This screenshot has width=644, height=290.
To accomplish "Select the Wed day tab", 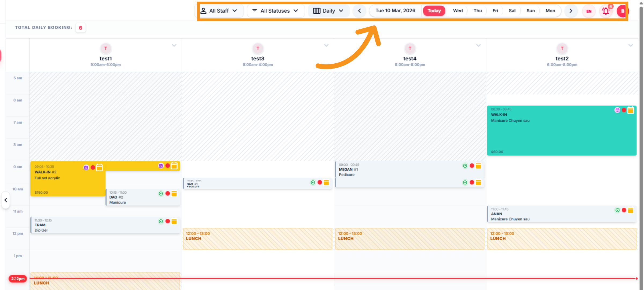I will [x=458, y=11].
